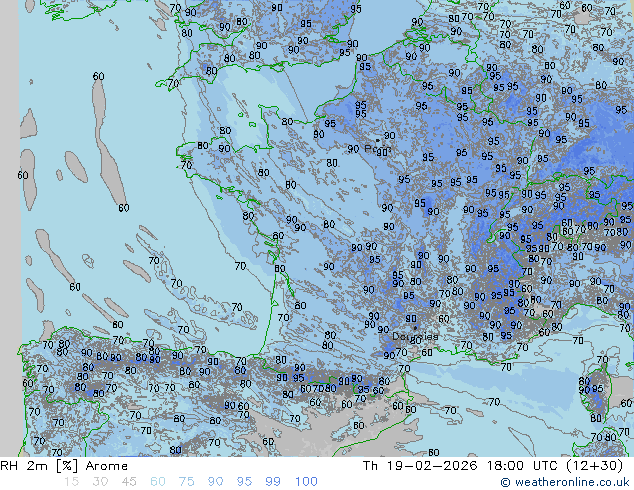The width and height of the screenshot is (634, 490).
Task: Select the Dourgies city label
Action: (x=414, y=337)
